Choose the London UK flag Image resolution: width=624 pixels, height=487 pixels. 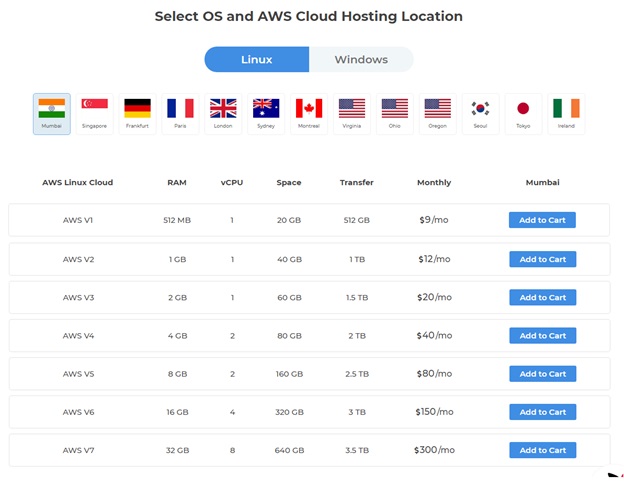223,114
